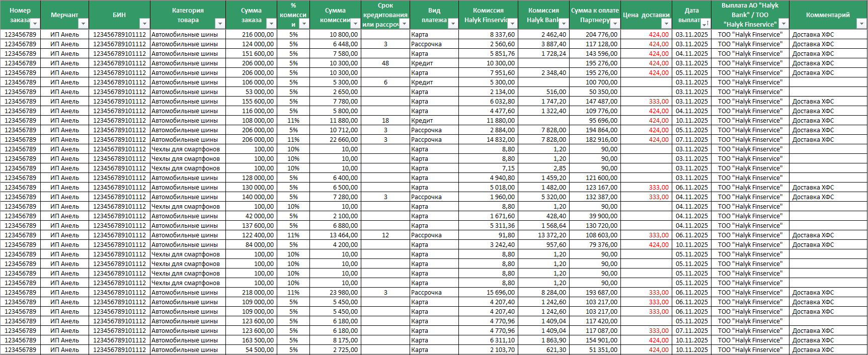Open the Сумма заказа filter dropdown
Viewport: 868px width, 355px height.
271,24
